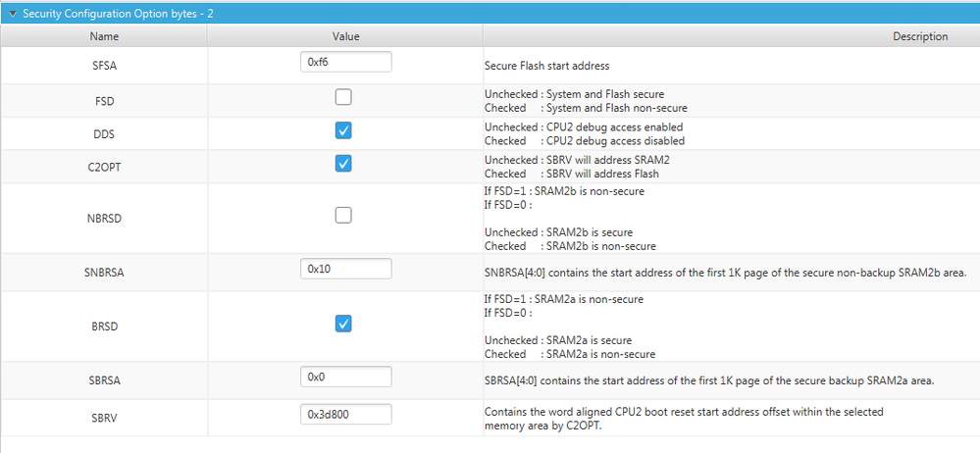Select the SBRSA value field

(x=345, y=377)
